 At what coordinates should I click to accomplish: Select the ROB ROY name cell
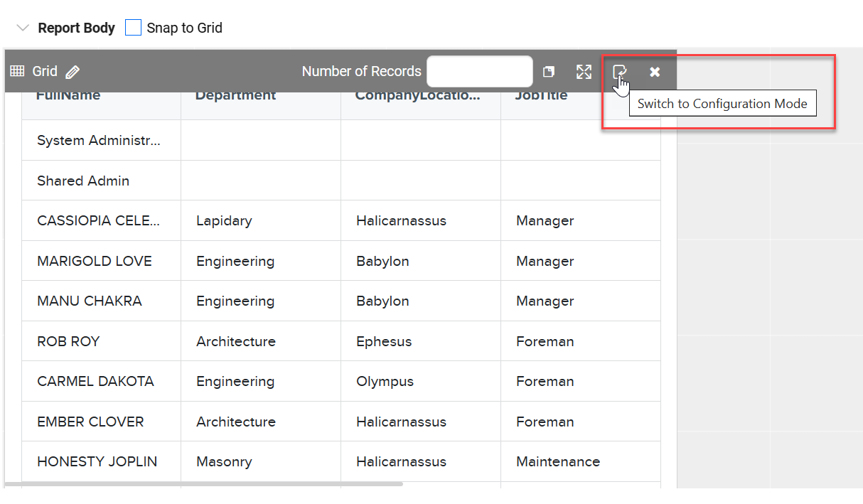[101, 341]
